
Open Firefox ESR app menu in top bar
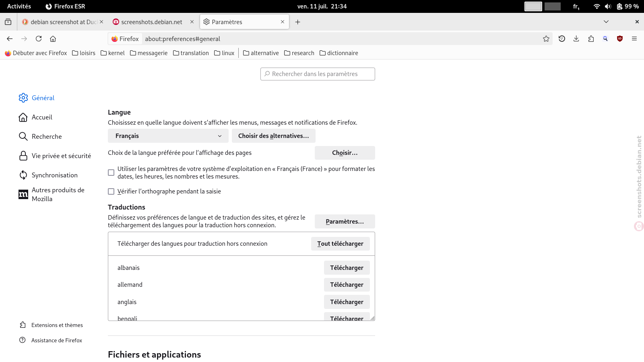pos(65,6)
